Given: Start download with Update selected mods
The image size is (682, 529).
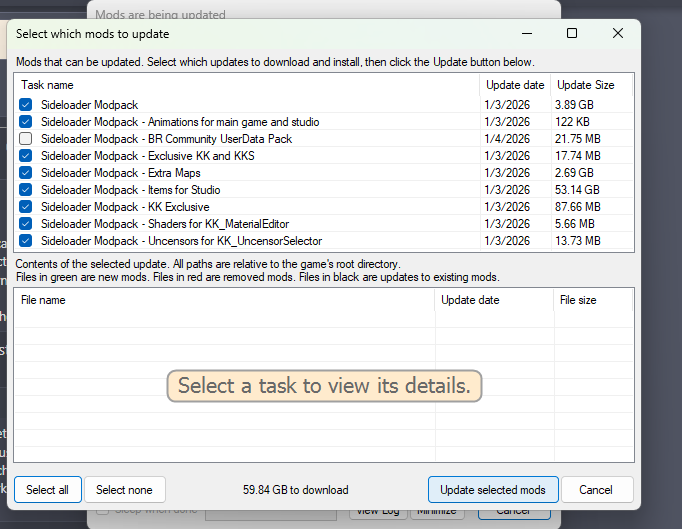Looking at the screenshot, I should (x=492, y=490).
